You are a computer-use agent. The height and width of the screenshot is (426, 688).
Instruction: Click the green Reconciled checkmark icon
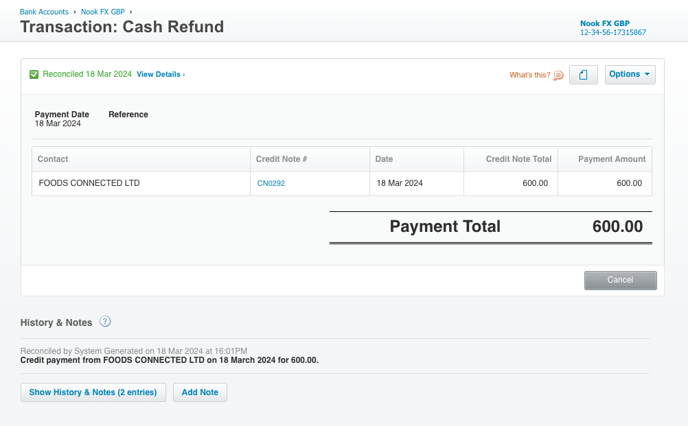point(34,74)
